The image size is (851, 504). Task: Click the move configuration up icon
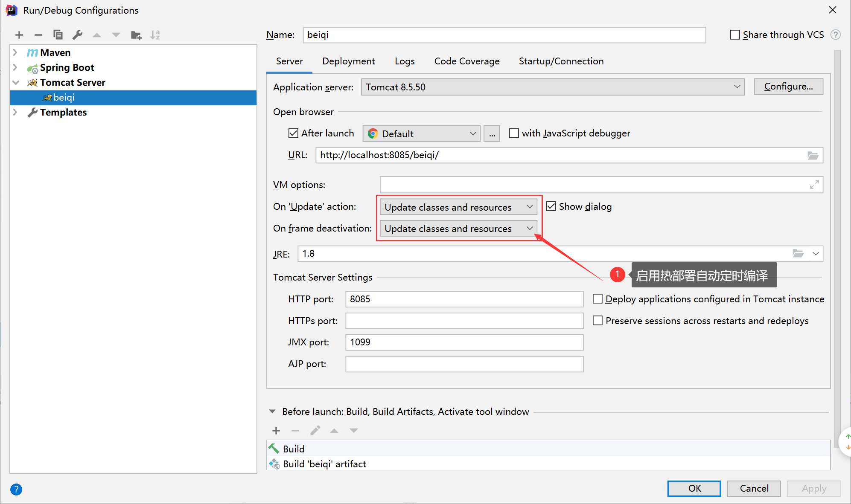(x=97, y=35)
